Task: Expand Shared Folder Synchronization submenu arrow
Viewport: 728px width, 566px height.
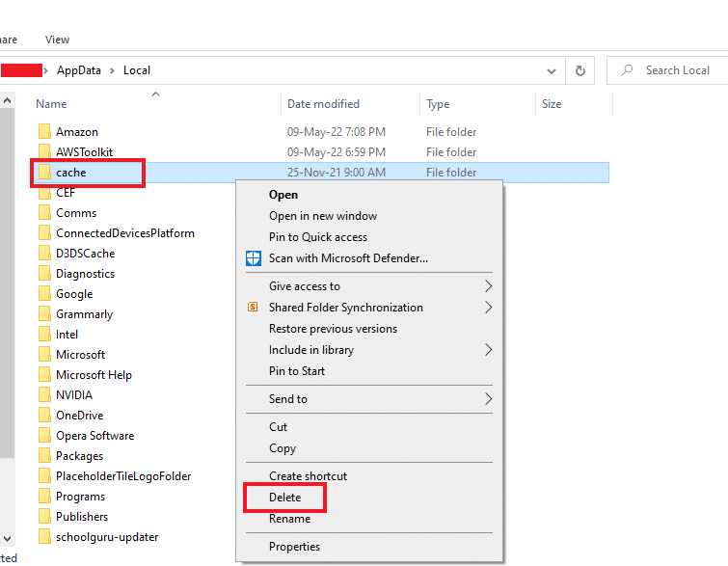Action: pos(488,307)
